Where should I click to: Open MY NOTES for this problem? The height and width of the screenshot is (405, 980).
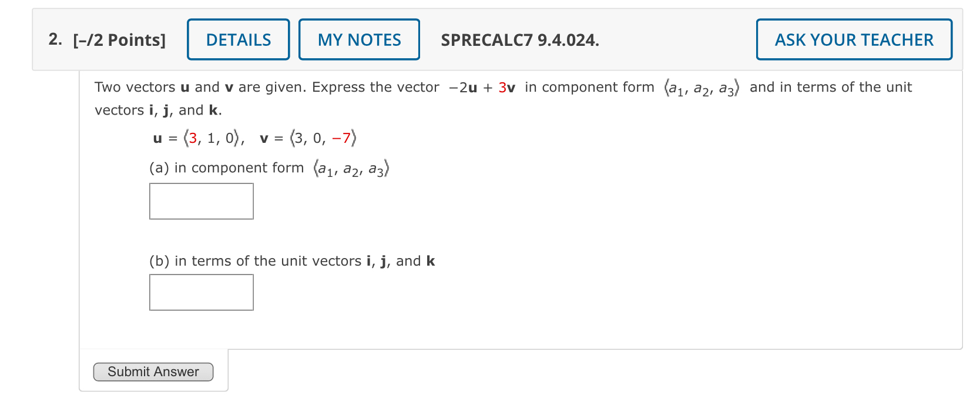pyautogui.click(x=359, y=39)
